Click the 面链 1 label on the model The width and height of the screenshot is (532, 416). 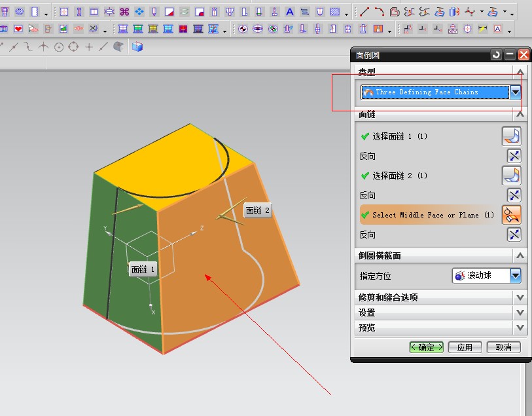[x=143, y=270]
